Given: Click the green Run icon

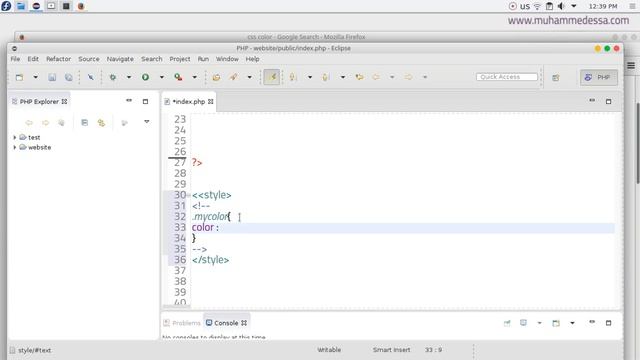Looking at the screenshot, I should tap(145, 77).
